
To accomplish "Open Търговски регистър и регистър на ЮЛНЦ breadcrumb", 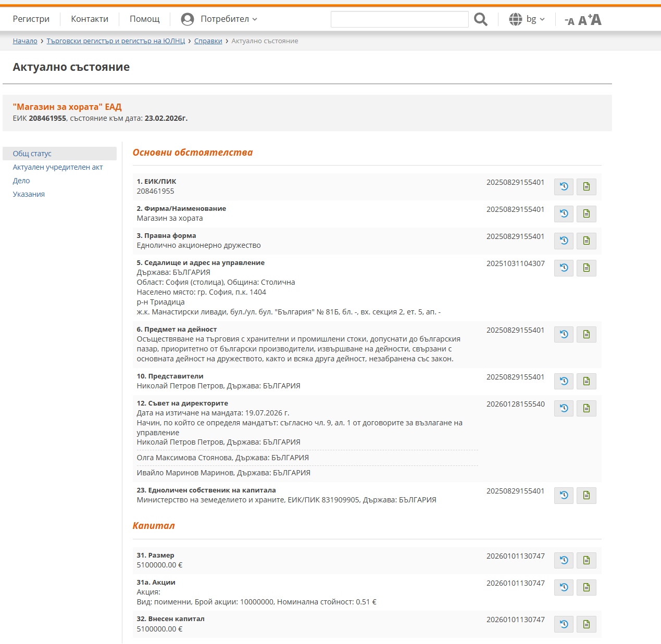I will 116,41.
